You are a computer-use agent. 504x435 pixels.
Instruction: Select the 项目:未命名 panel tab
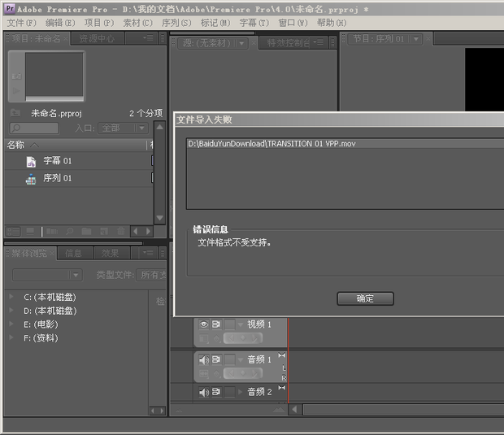pyautogui.click(x=36, y=38)
